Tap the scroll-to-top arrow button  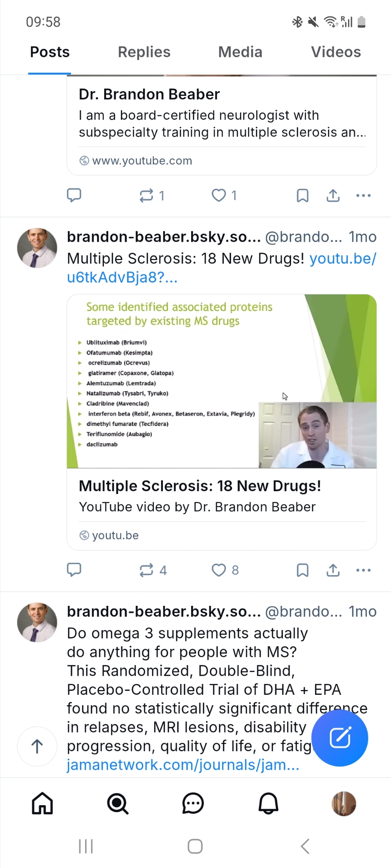point(37,746)
